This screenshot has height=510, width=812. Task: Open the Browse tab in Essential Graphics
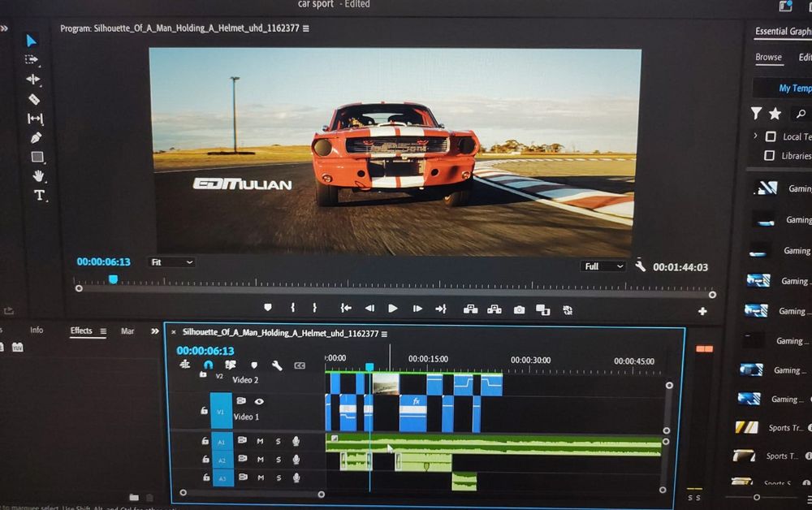768,58
